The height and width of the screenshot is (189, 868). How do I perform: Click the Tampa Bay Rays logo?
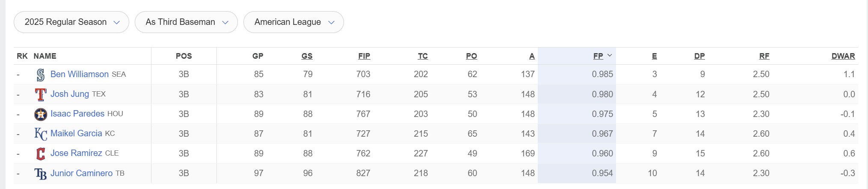(x=41, y=174)
